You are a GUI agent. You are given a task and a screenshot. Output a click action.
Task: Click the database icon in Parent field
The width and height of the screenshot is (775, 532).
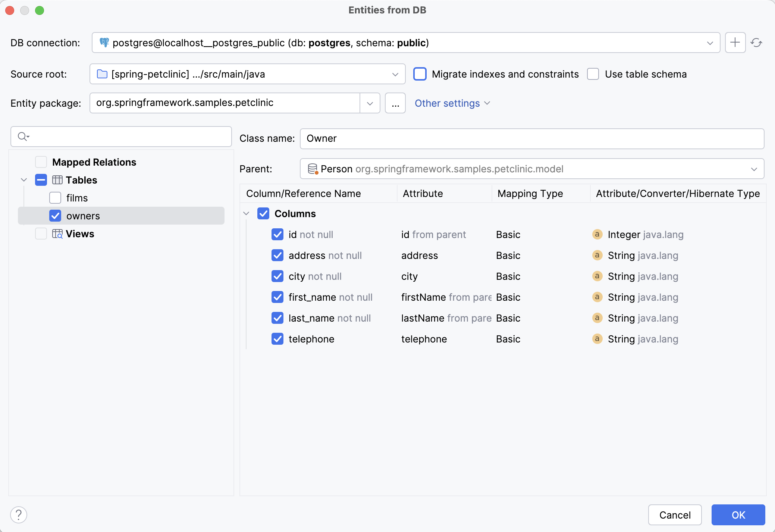click(x=313, y=169)
